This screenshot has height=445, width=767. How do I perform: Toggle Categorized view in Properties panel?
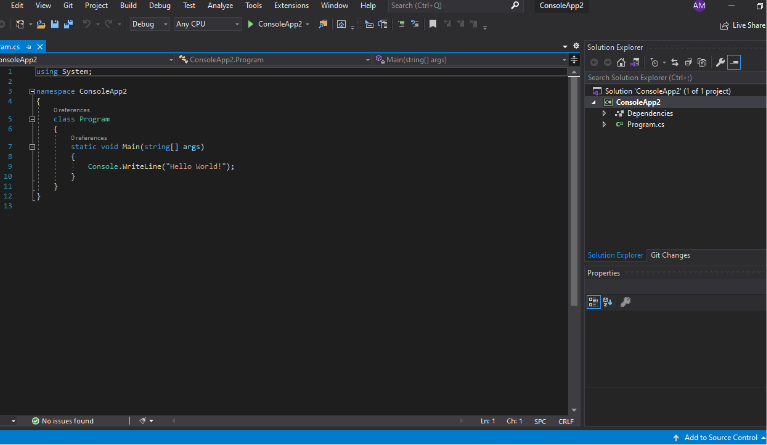593,302
